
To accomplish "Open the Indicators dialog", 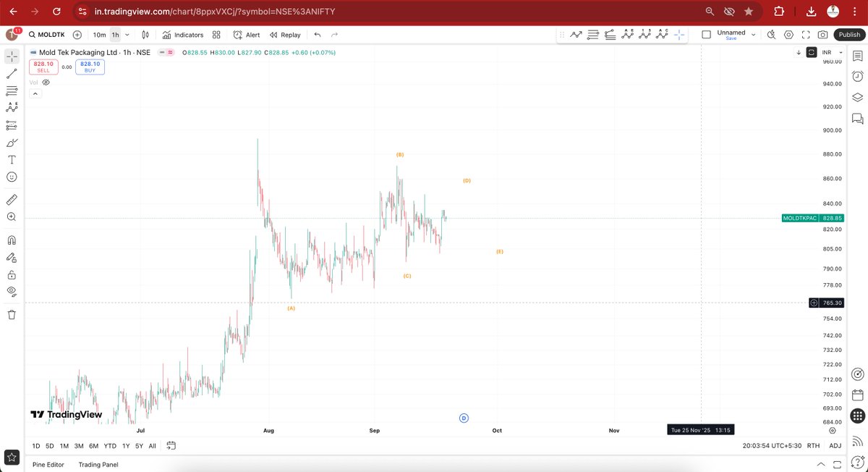I will [183, 35].
